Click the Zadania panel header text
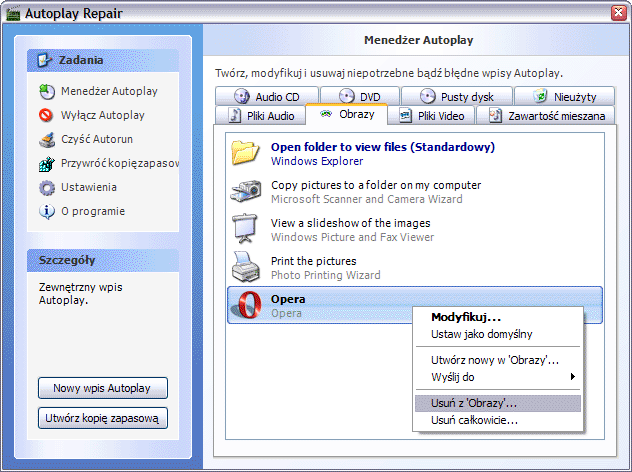632x472 pixels. point(81,60)
